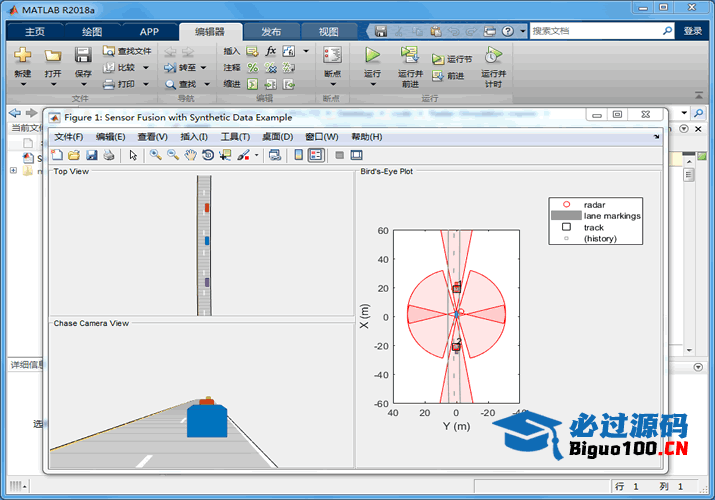Image resolution: width=715 pixels, height=500 pixels.
Task: Open the Home (主页) ribbon tab
Action: [x=35, y=31]
